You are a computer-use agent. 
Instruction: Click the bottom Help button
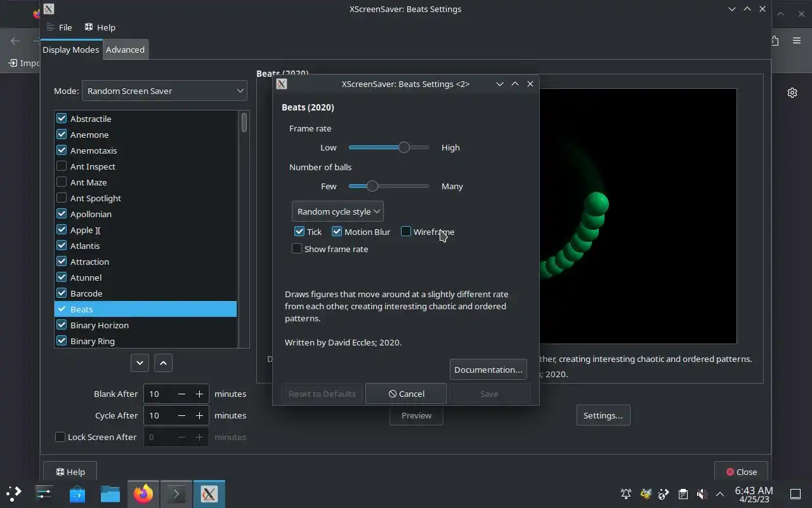click(70, 472)
